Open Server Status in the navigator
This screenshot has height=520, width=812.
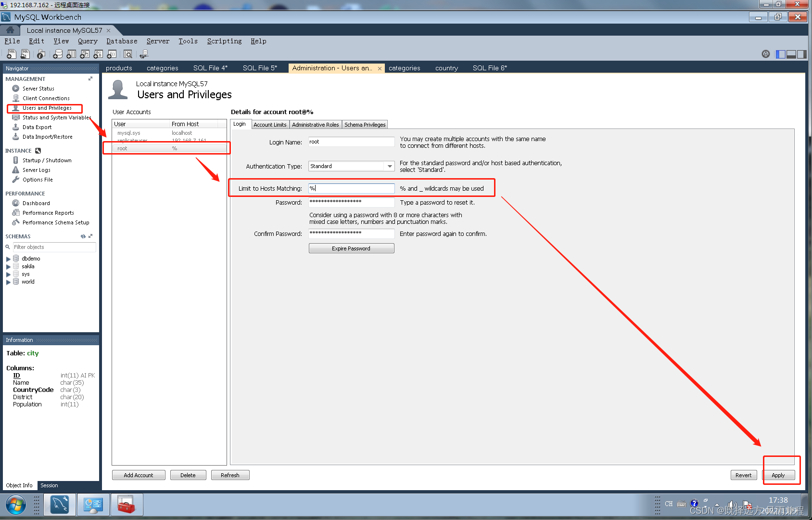(38, 89)
